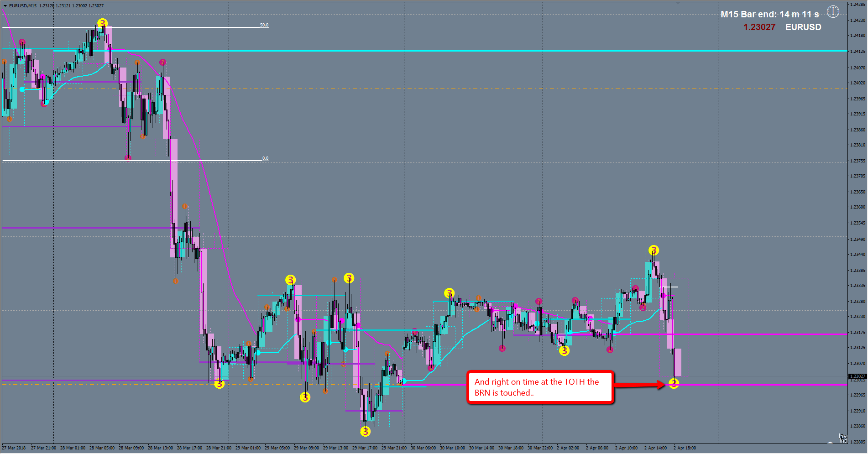Select the OHLC values 1.23120 1.23121 1.23002 1.23027
868x454 pixels.
click(71, 6)
